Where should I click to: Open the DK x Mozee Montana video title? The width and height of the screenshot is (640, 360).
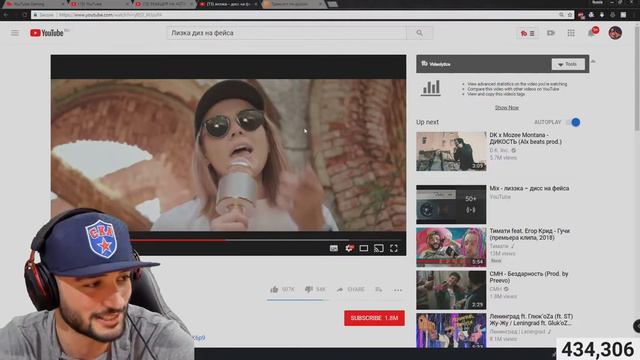coord(525,138)
